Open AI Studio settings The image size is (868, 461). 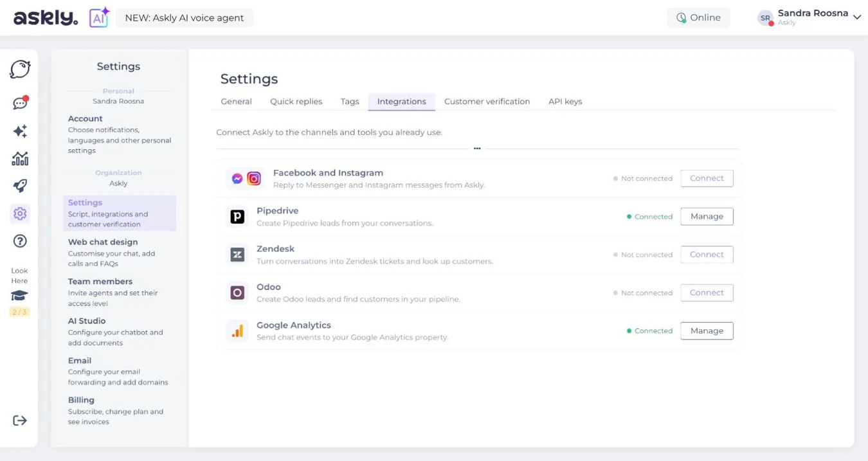pyautogui.click(x=120, y=331)
